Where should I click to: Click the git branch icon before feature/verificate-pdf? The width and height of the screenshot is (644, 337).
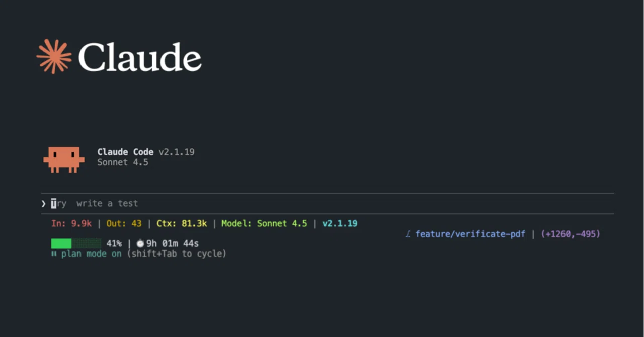pos(408,234)
